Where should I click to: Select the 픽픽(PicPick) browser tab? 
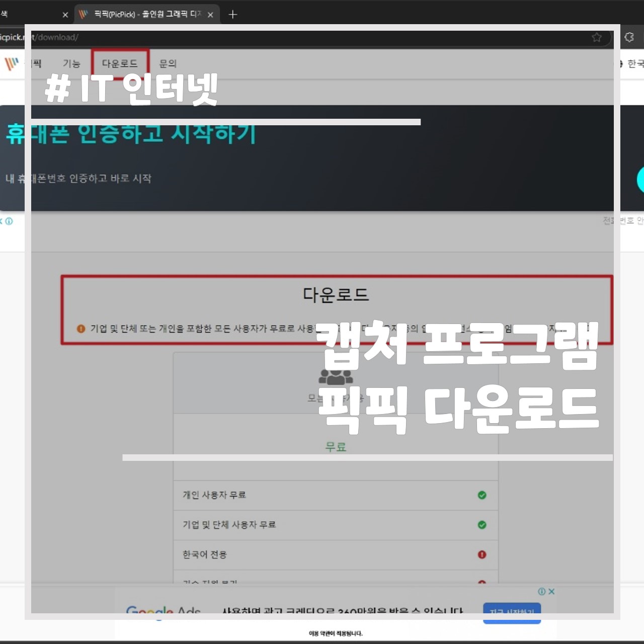[147, 14]
